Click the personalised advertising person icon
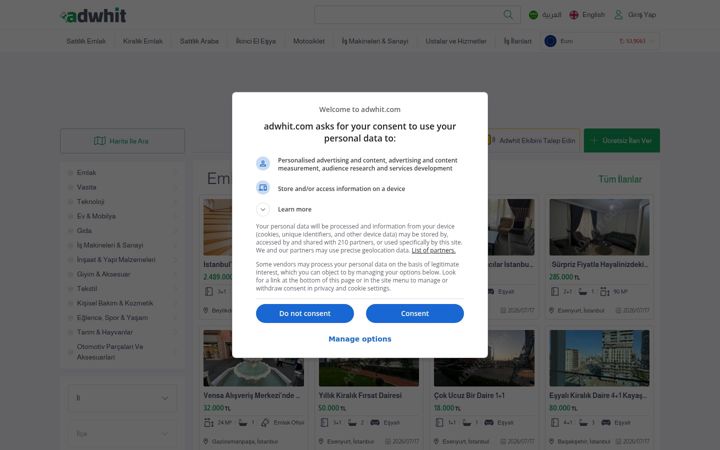The height and width of the screenshot is (450, 720). click(x=263, y=163)
